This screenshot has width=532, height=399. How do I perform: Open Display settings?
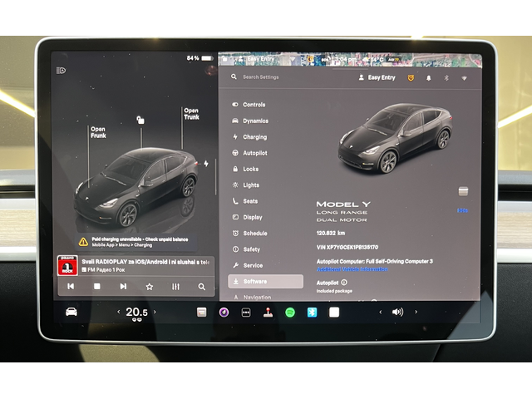pyautogui.click(x=248, y=217)
